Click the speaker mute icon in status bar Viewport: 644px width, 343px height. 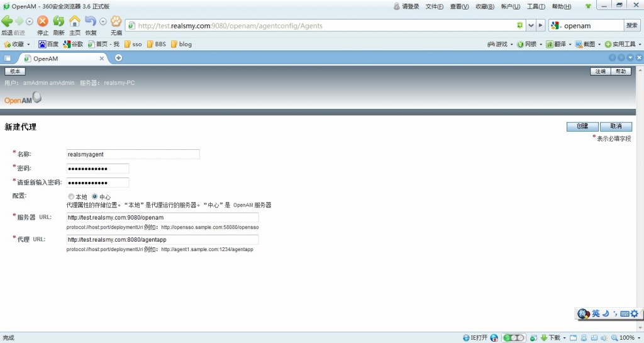(604, 338)
